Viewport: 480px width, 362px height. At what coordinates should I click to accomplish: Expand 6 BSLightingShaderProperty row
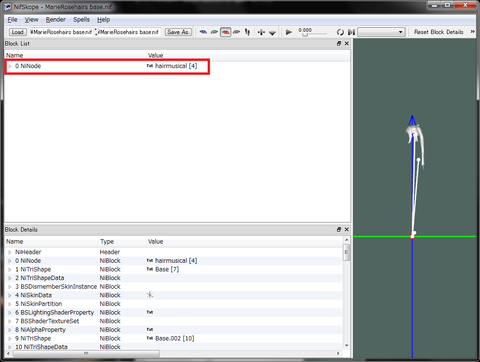pyautogui.click(x=10, y=313)
